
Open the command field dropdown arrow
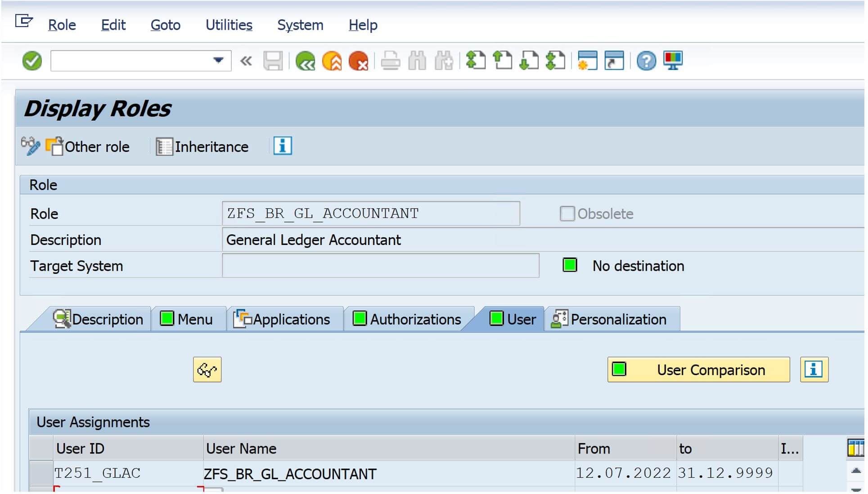click(217, 60)
